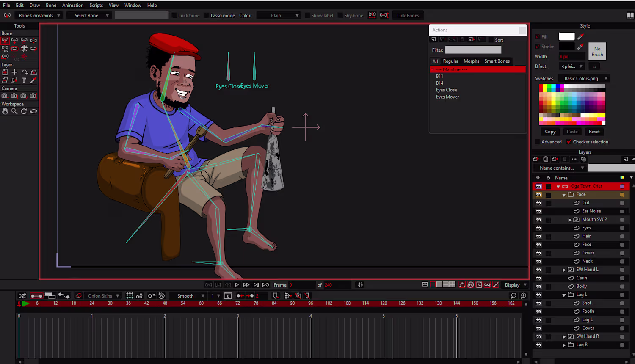Open the timeline graph mode icon
Screen dimensions: 635x364
[x=64, y=296]
